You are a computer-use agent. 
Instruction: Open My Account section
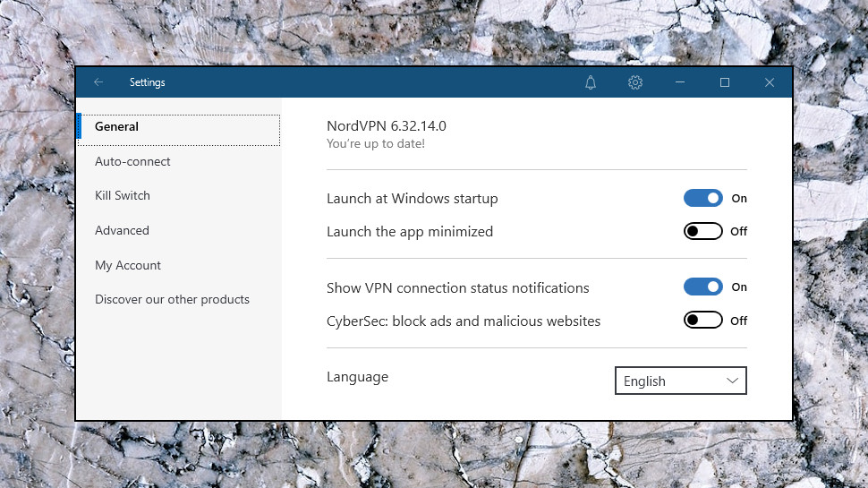pos(128,265)
